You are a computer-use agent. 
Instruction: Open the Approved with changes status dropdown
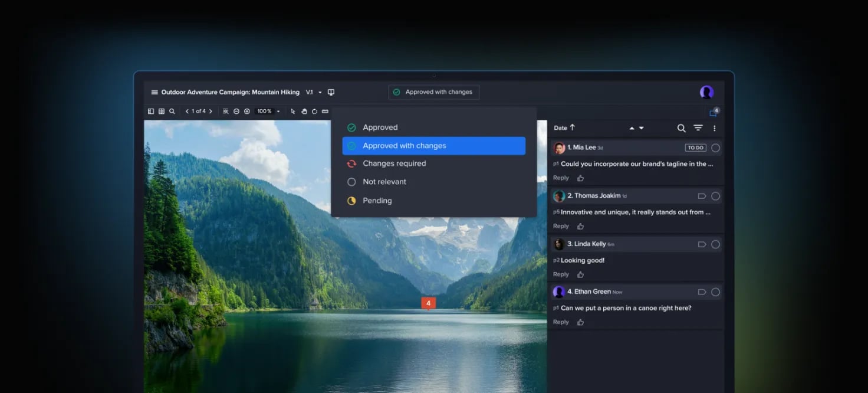(433, 92)
